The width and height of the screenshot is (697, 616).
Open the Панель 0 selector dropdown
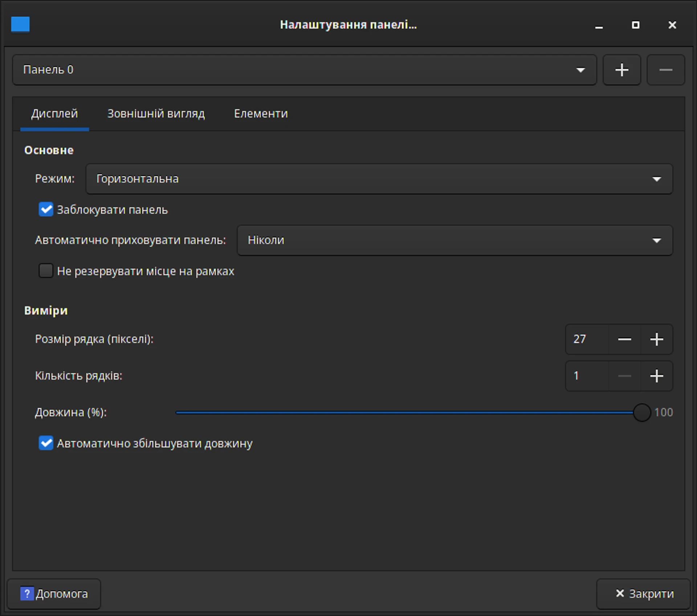coord(305,70)
